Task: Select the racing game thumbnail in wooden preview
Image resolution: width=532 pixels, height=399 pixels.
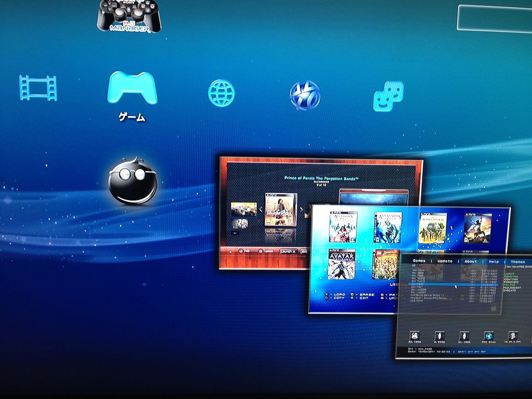Action: click(244, 209)
